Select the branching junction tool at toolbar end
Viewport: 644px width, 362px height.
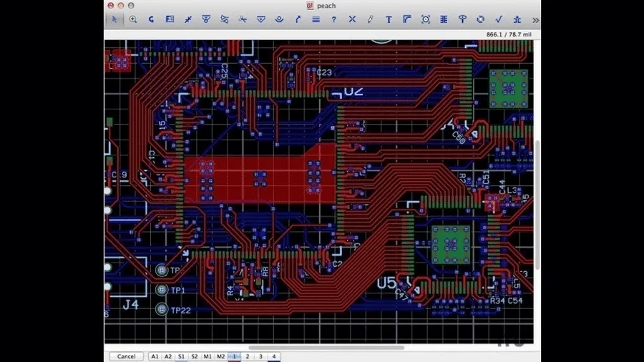point(517,19)
